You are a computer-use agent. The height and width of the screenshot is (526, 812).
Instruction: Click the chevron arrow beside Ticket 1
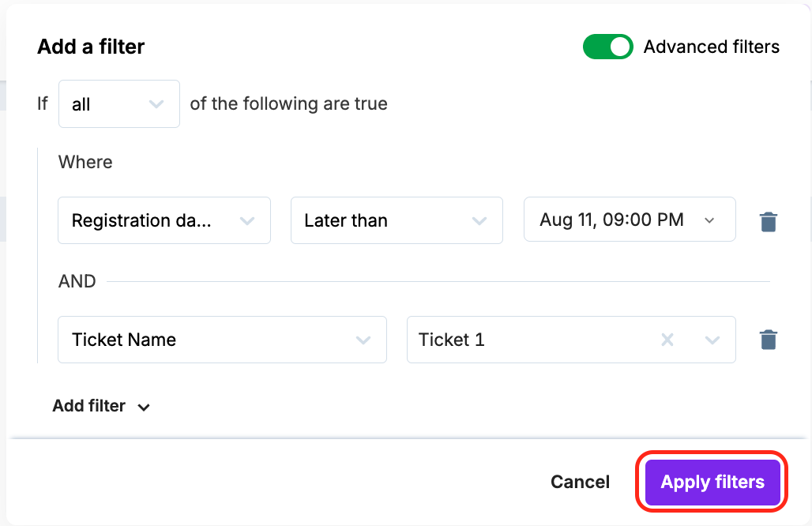(x=712, y=340)
